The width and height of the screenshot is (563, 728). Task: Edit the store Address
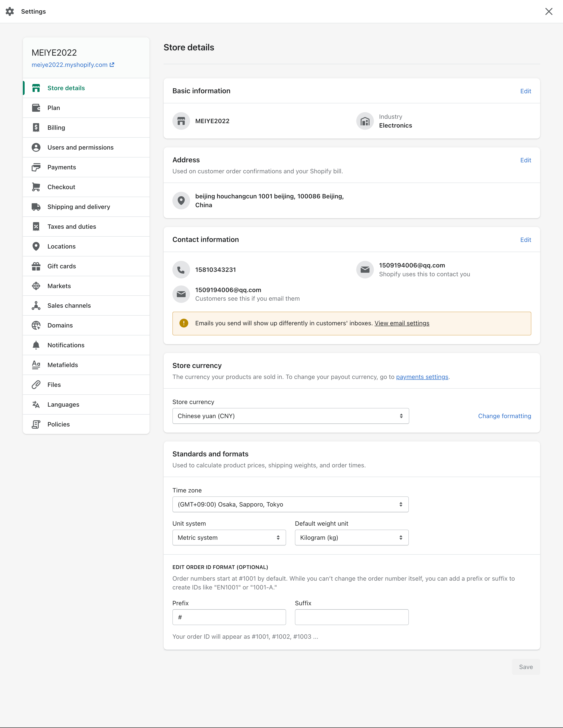click(525, 160)
